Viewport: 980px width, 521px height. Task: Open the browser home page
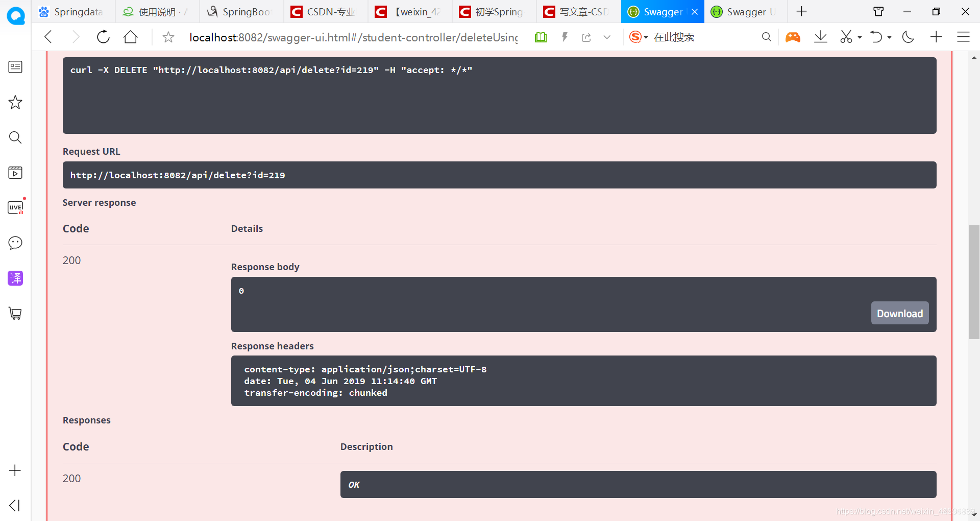131,37
